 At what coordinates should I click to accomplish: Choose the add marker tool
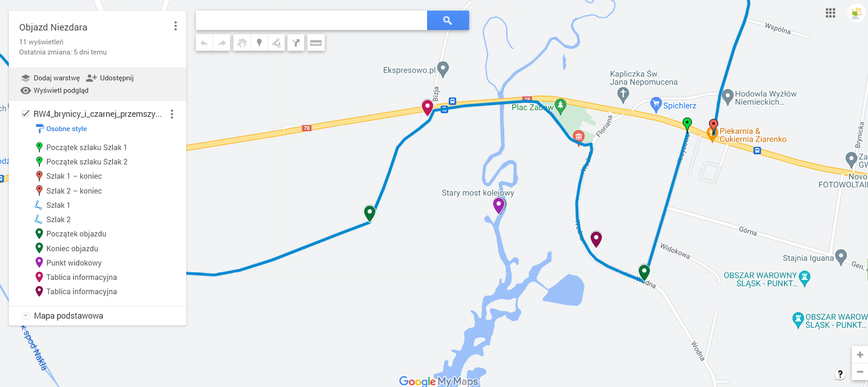(259, 43)
